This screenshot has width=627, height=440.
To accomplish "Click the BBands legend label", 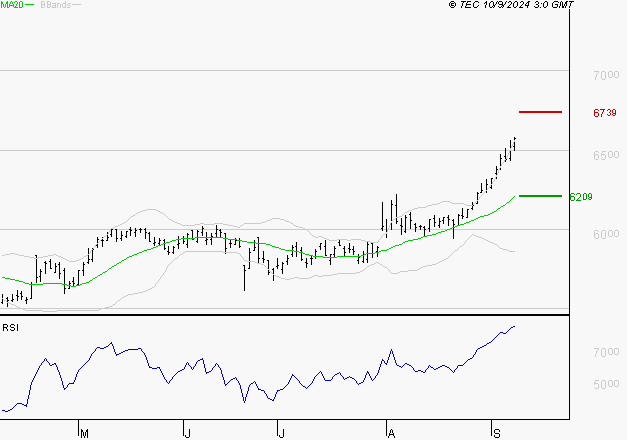I will [x=56, y=5].
